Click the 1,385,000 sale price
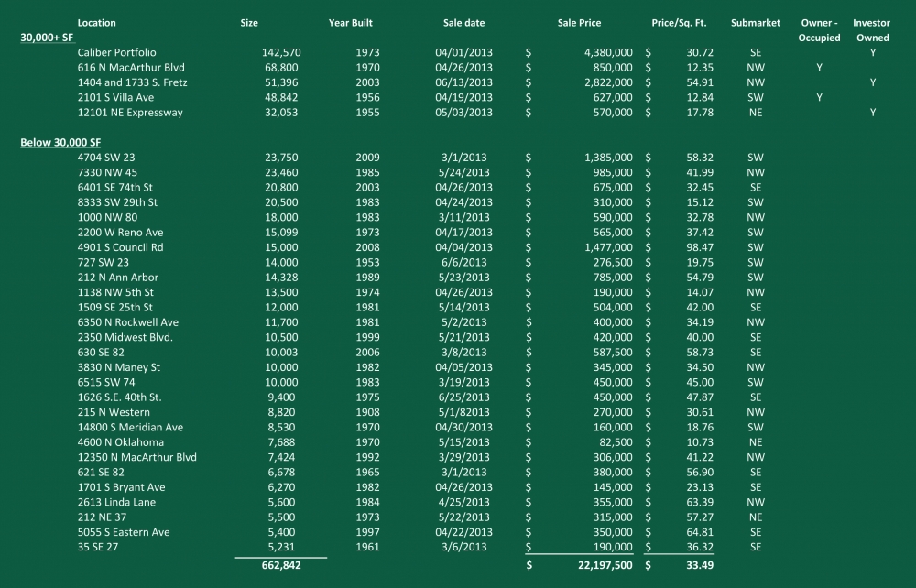 click(x=608, y=158)
